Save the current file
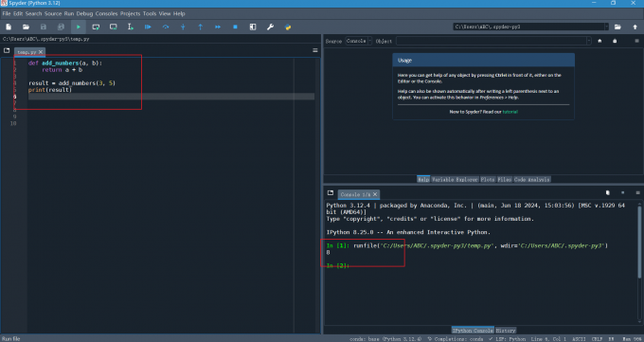The image size is (644, 342). (44, 27)
